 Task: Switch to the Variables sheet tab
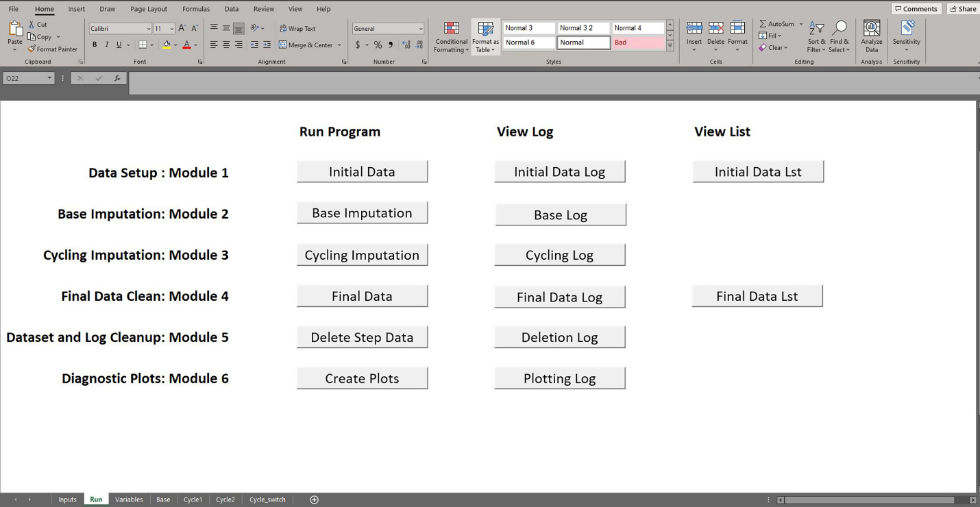(129, 499)
